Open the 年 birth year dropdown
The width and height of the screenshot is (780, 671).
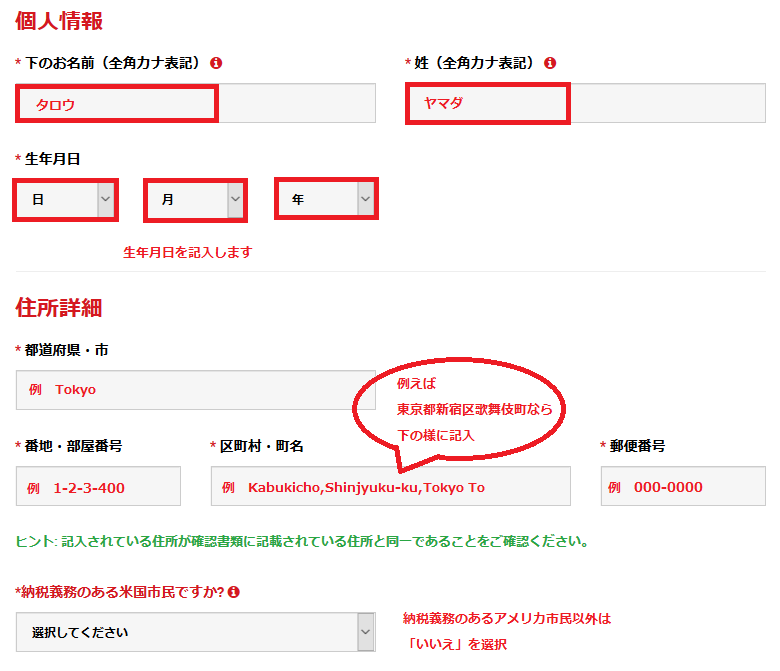(x=326, y=198)
